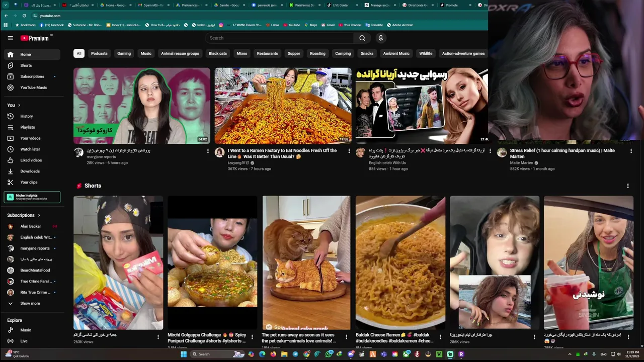Reload the page with the refresh icon

pyautogui.click(x=24, y=16)
